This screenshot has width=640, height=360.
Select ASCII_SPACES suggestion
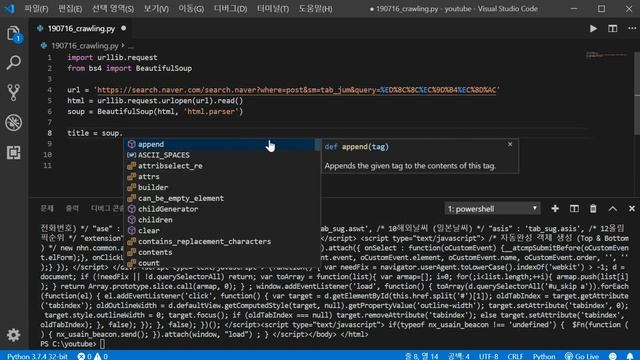tap(220, 155)
